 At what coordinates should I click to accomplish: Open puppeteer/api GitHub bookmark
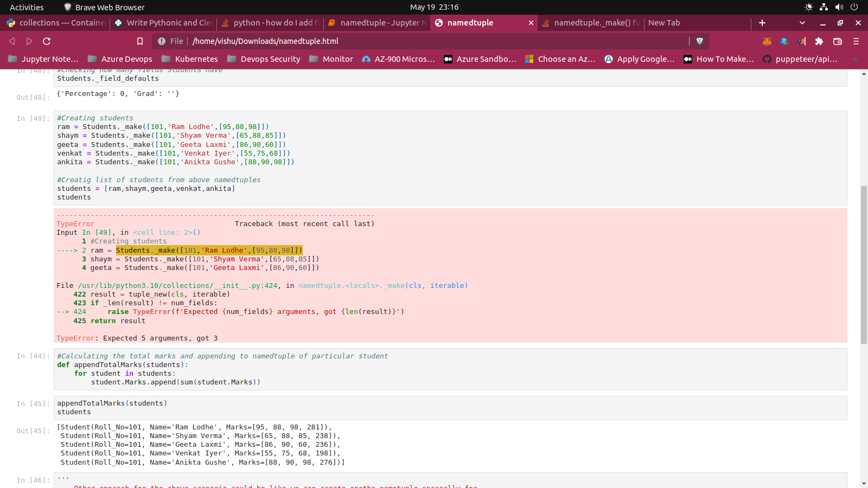(800, 59)
